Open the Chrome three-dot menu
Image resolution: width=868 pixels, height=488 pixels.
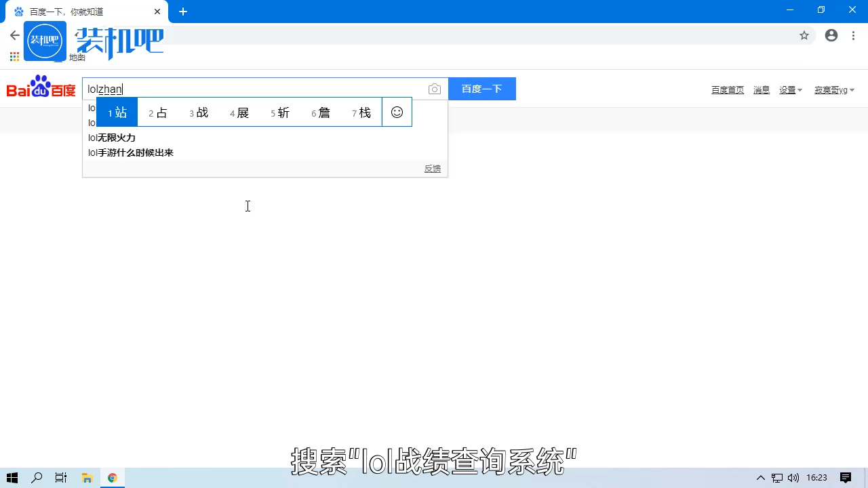pyautogui.click(x=853, y=35)
